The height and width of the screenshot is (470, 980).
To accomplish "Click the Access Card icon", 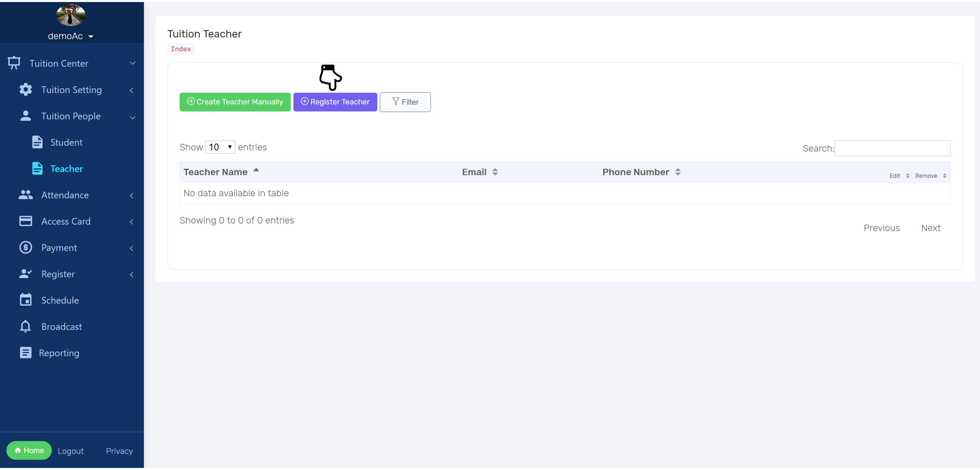I will pyautogui.click(x=25, y=221).
